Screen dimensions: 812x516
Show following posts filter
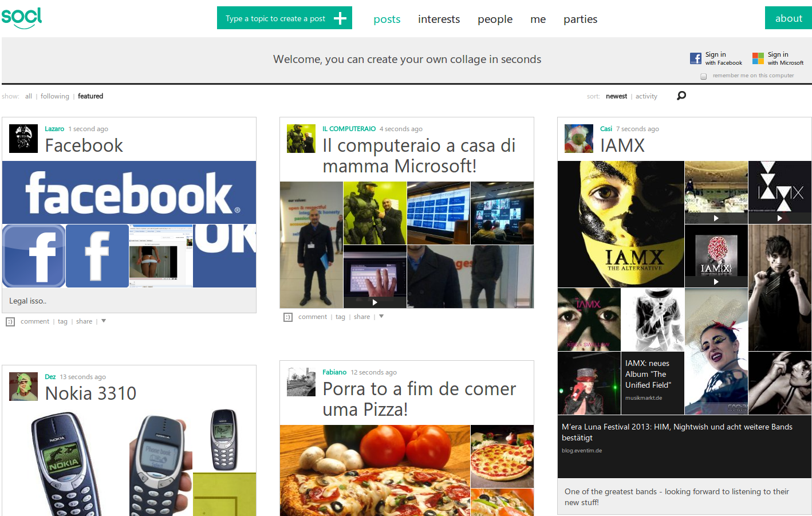pyautogui.click(x=55, y=96)
